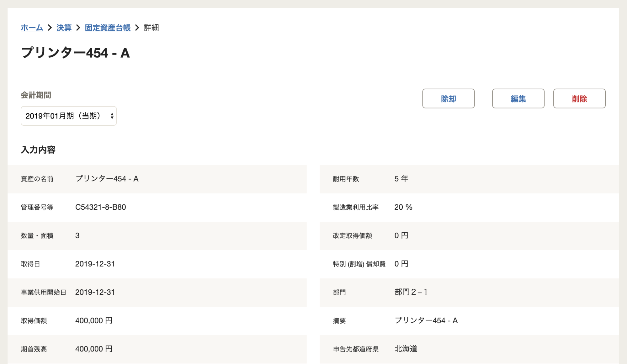The image size is (627, 364).
Task: Click the 詳細 breadcrumb text
Action: 151,28
